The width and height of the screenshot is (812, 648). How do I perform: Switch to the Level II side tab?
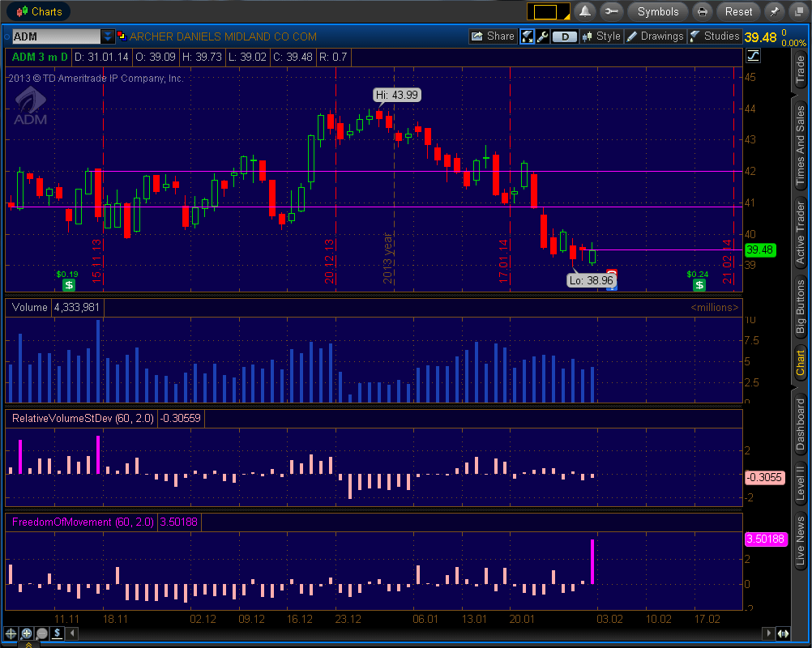801,481
